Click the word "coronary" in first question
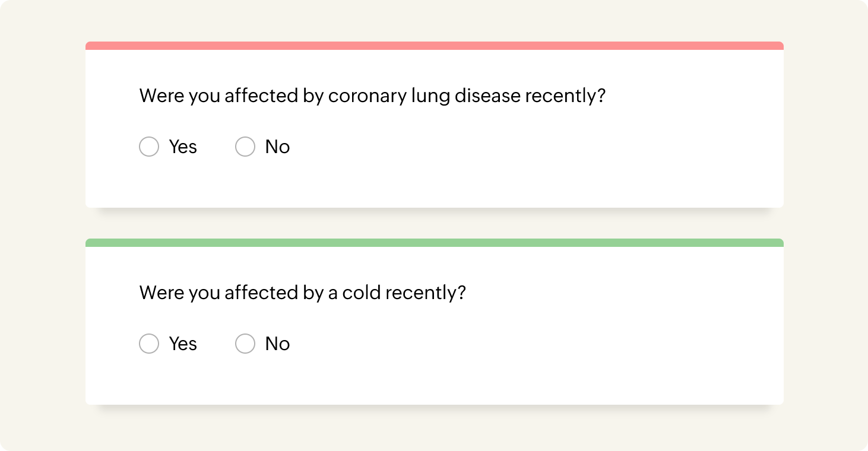Image resolution: width=868 pixels, height=451 pixels. (367, 96)
